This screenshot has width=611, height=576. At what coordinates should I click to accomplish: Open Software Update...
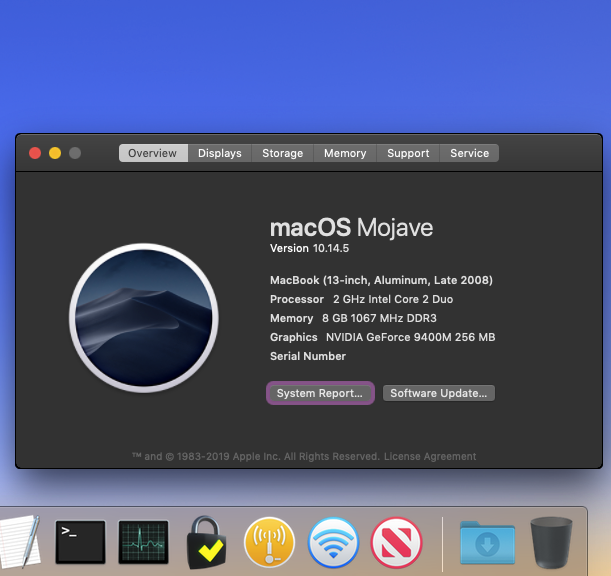[x=439, y=393]
